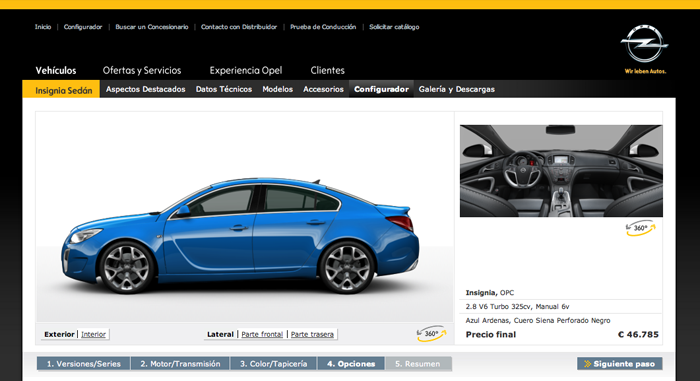
Task: Open the Accesorios tab
Action: (323, 89)
